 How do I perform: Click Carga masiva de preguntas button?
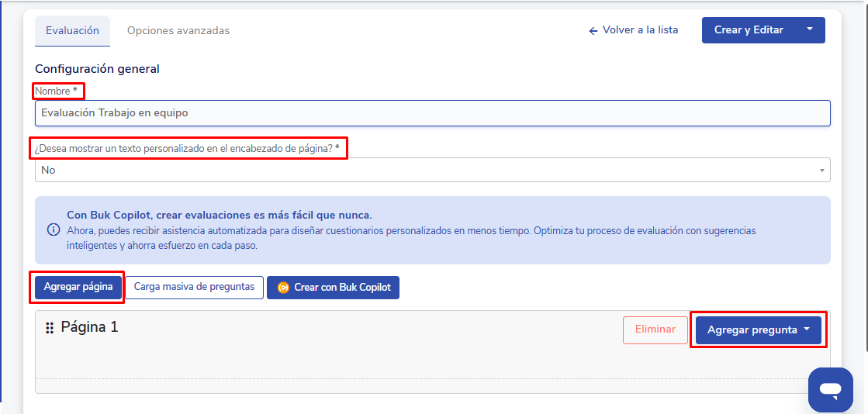pos(194,287)
